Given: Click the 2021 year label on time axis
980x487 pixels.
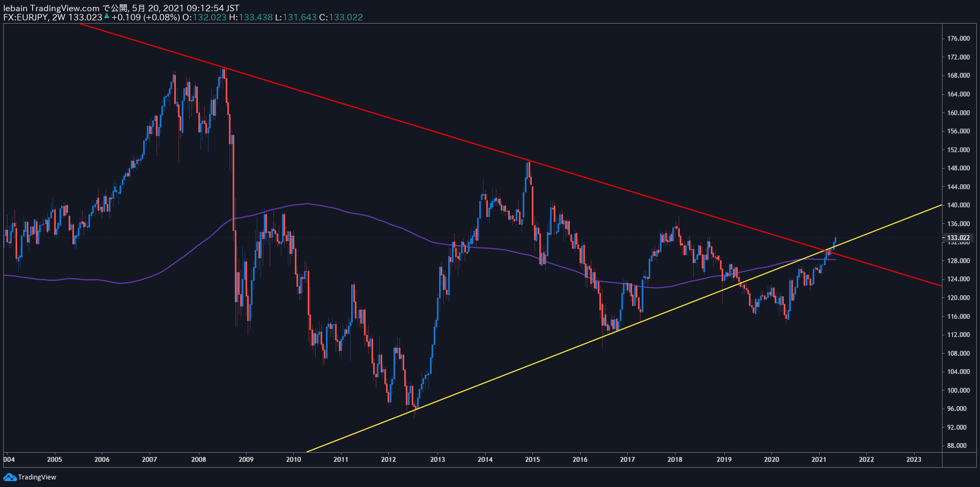Looking at the screenshot, I should coord(819,460).
